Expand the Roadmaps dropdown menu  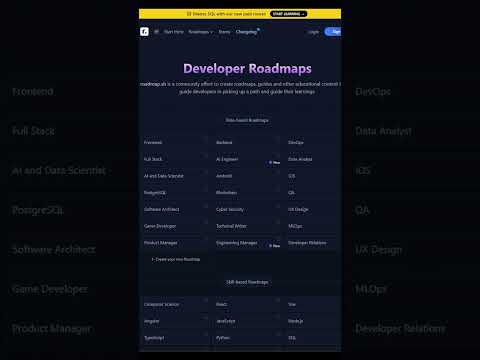[201, 32]
